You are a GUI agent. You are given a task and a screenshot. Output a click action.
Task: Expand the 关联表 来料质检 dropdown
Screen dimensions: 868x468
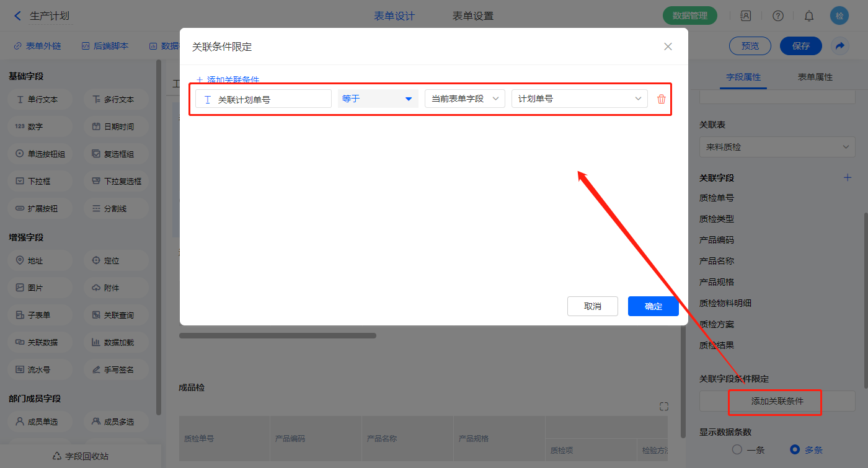[777, 148]
